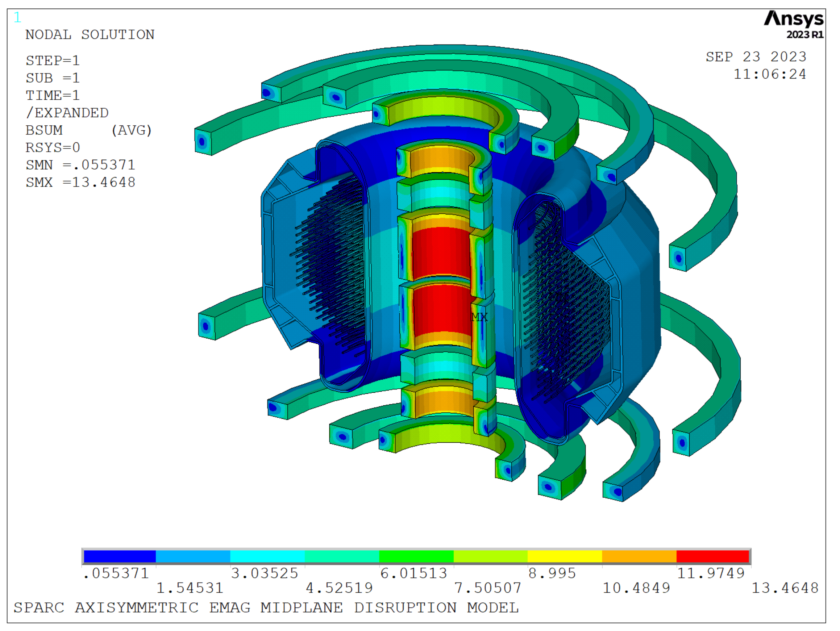Click the yellow legend color band

[x=564, y=557]
